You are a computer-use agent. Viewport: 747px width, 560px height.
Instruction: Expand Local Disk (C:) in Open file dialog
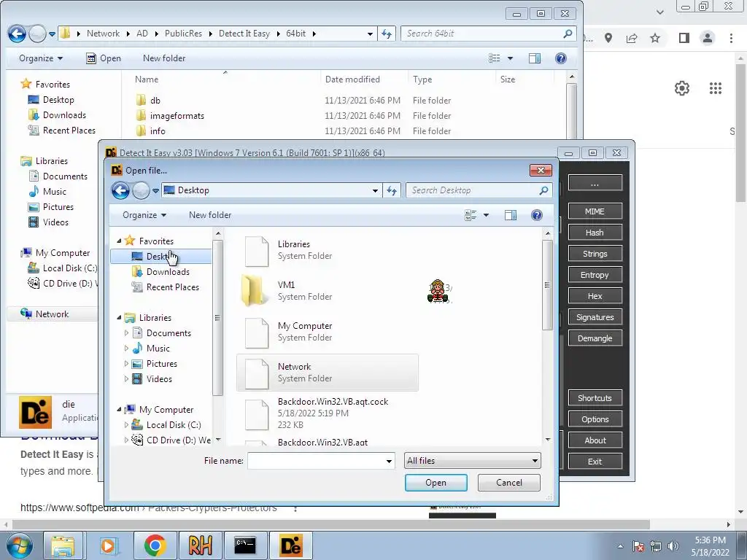pos(126,425)
